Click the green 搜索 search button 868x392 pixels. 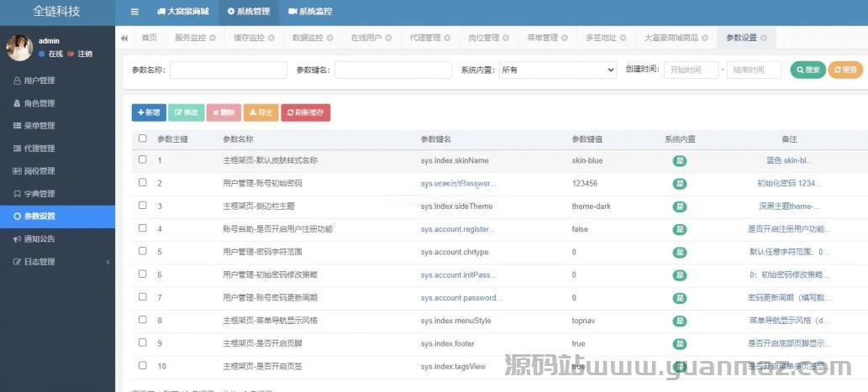pos(808,71)
